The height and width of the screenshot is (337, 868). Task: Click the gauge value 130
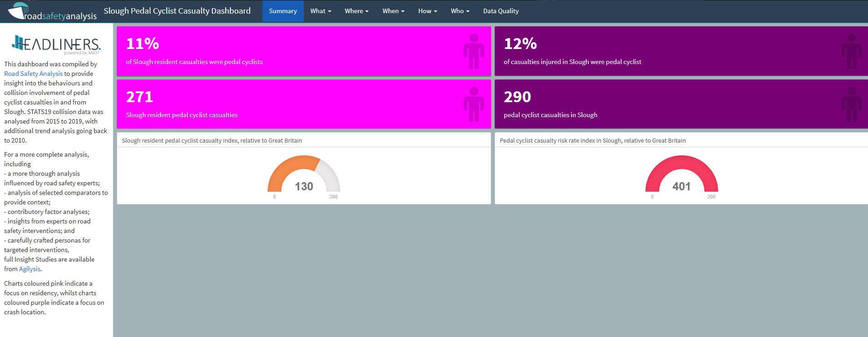click(304, 186)
